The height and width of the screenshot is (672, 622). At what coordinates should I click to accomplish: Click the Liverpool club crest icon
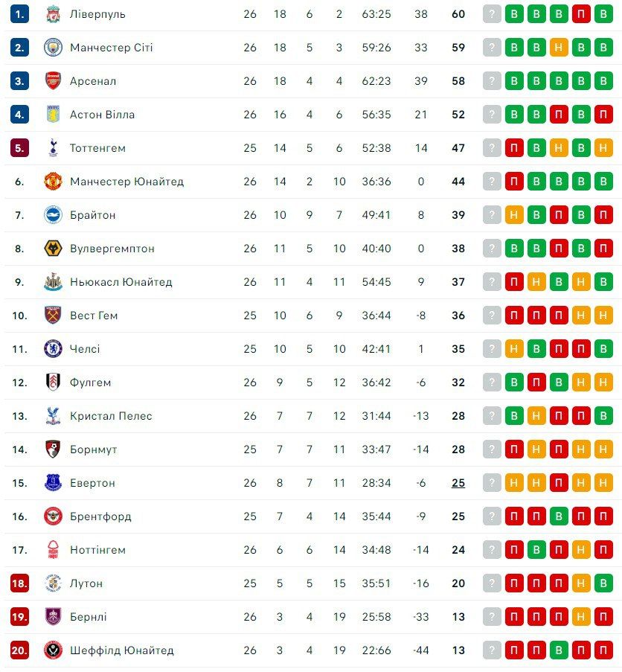(53, 14)
